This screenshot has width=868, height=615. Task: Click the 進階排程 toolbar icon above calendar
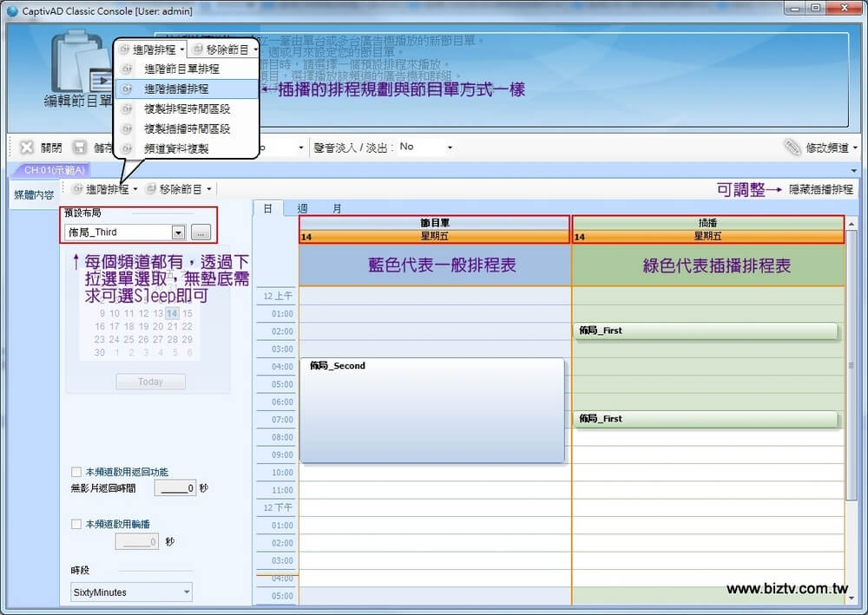pyautogui.click(x=78, y=189)
